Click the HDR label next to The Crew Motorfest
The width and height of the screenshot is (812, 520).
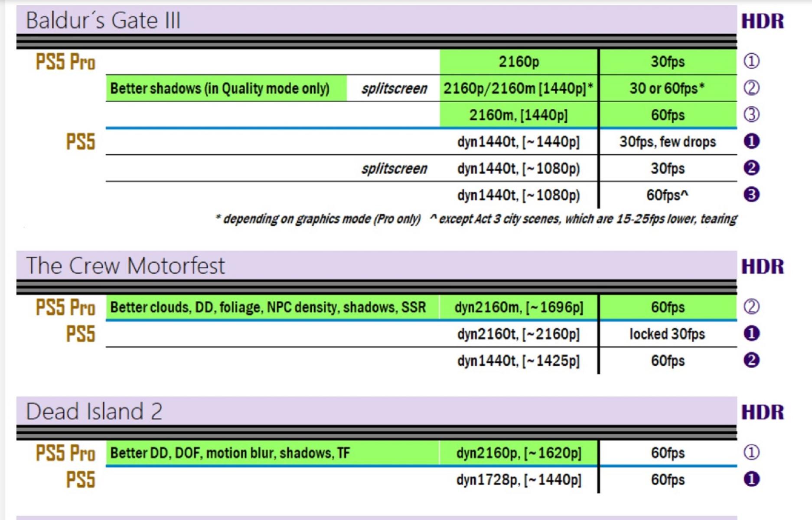tap(763, 266)
